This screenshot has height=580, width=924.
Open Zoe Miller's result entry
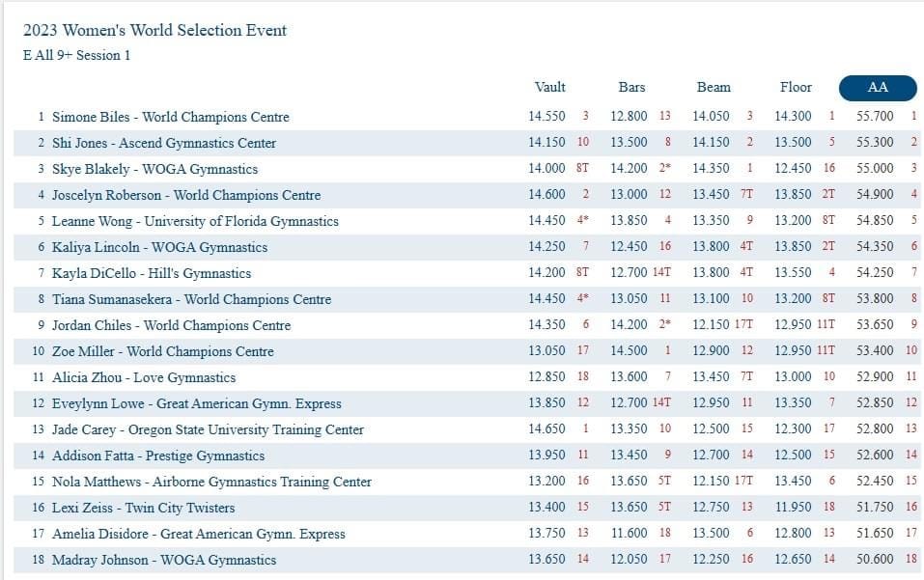pos(162,351)
